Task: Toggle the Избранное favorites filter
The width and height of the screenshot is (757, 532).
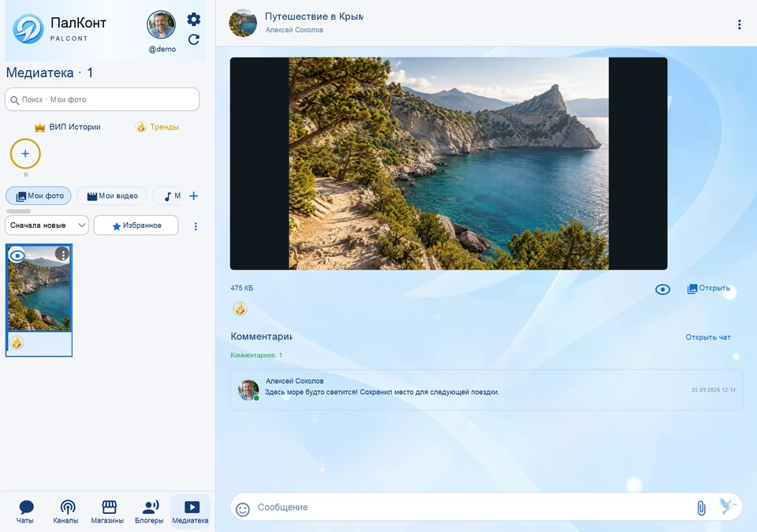Action: pyautogui.click(x=136, y=225)
